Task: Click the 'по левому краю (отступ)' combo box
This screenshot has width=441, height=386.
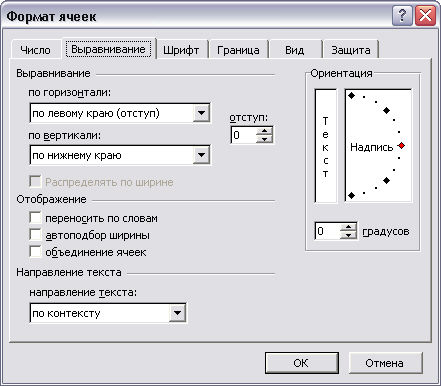Action: pyautogui.click(x=120, y=113)
